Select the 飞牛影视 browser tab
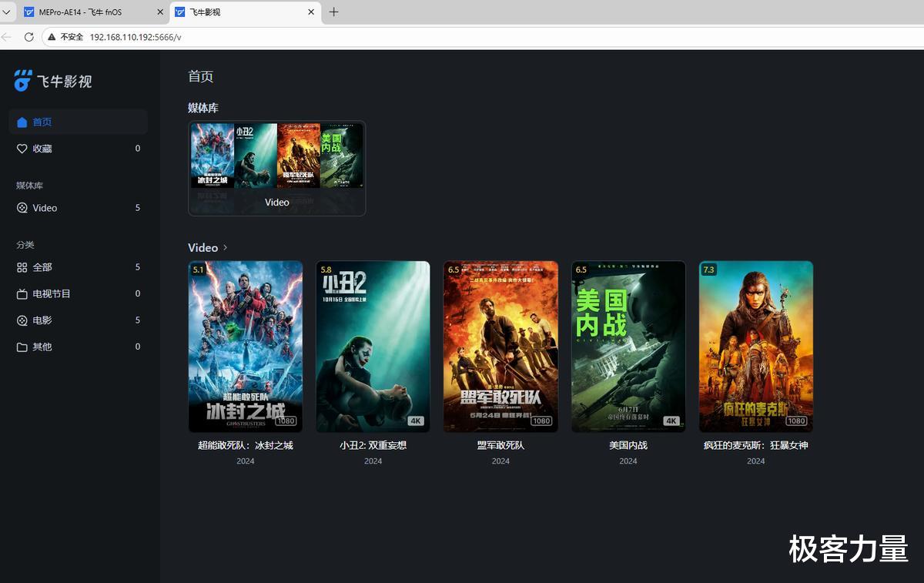The height and width of the screenshot is (583, 924). [245, 12]
